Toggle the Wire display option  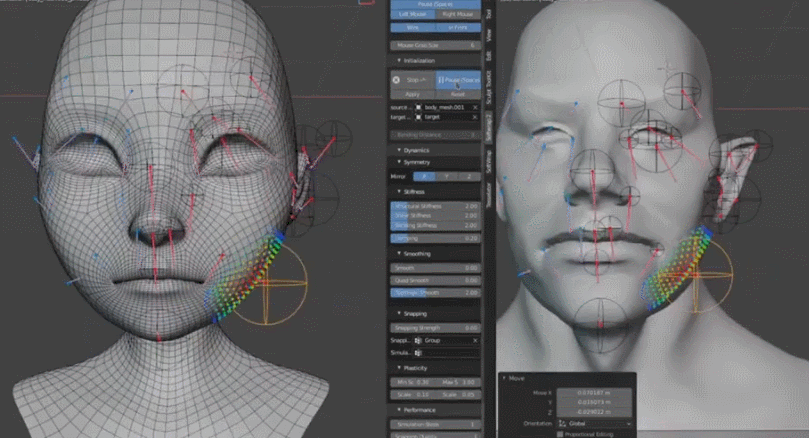413,27
